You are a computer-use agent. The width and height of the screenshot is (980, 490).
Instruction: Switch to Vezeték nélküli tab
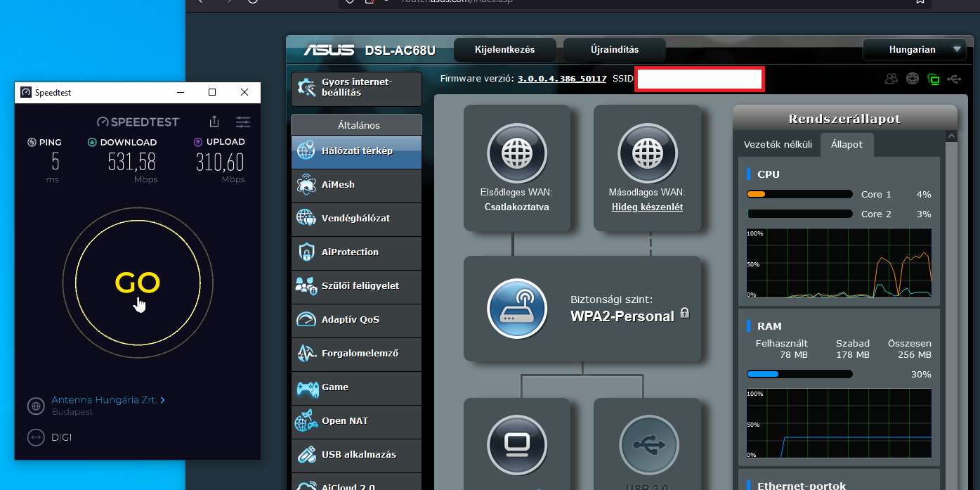[778, 144]
